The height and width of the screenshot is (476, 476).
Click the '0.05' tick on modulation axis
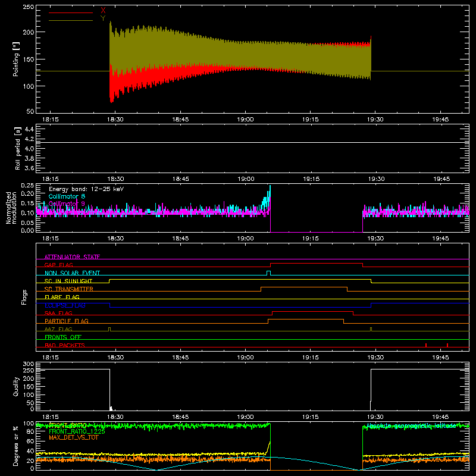(x=27, y=223)
